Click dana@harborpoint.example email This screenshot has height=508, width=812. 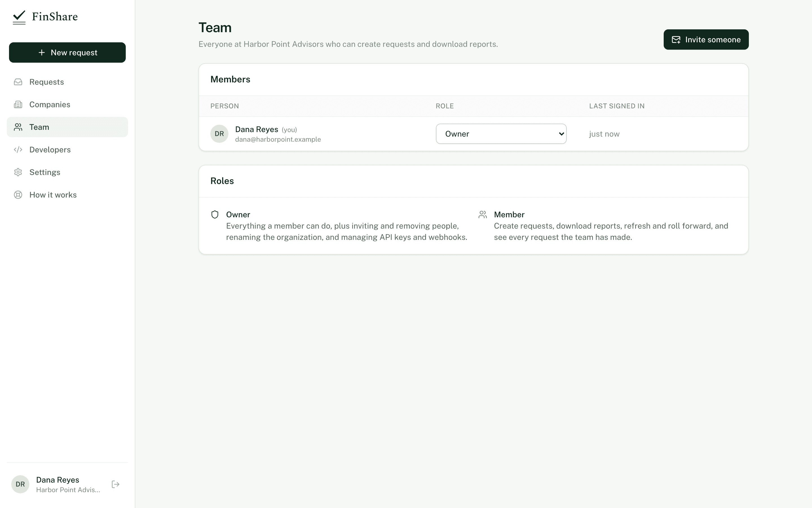click(x=278, y=139)
